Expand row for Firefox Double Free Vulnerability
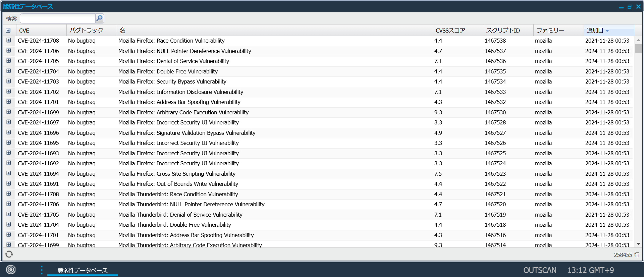Image resolution: width=644 pixels, height=277 pixels. pyautogui.click(x=9, y=71)
